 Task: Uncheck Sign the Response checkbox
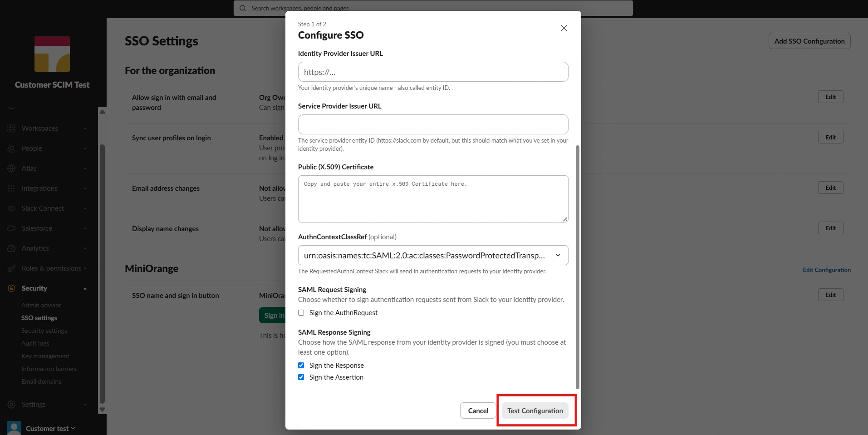point(301,366)
